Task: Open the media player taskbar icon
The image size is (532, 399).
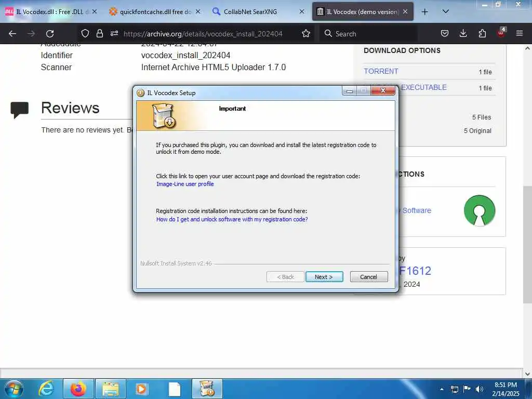Action: click(x=142, y=389)
